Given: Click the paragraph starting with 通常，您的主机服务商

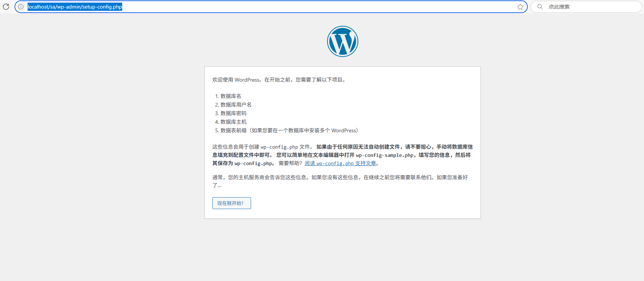Looking at the screenshot, I should click(340, 181).
